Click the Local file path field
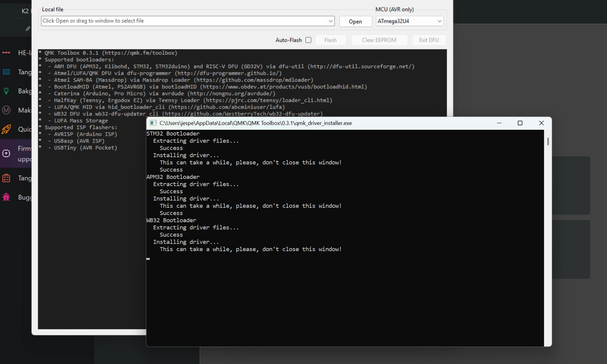Screen dimensions: 607x364 (x=188, y=21)
